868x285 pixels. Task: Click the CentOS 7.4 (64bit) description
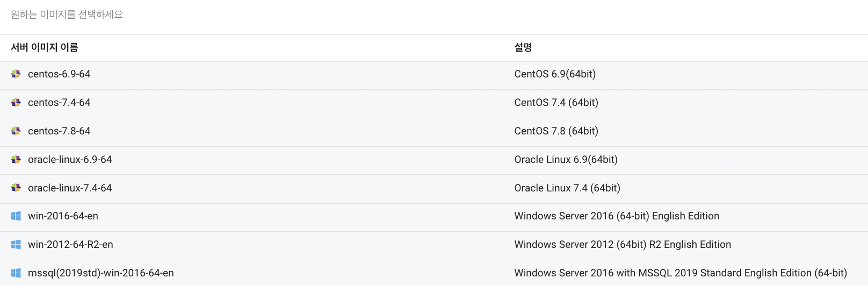556,103
